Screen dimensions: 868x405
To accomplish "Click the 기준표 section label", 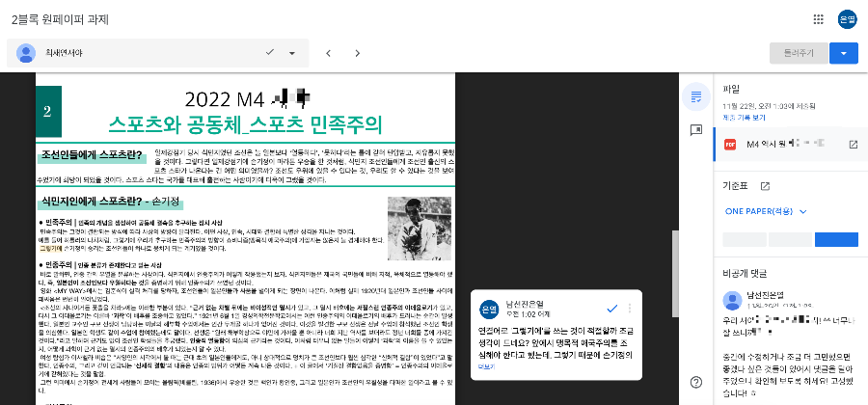I will coord(735,186).
